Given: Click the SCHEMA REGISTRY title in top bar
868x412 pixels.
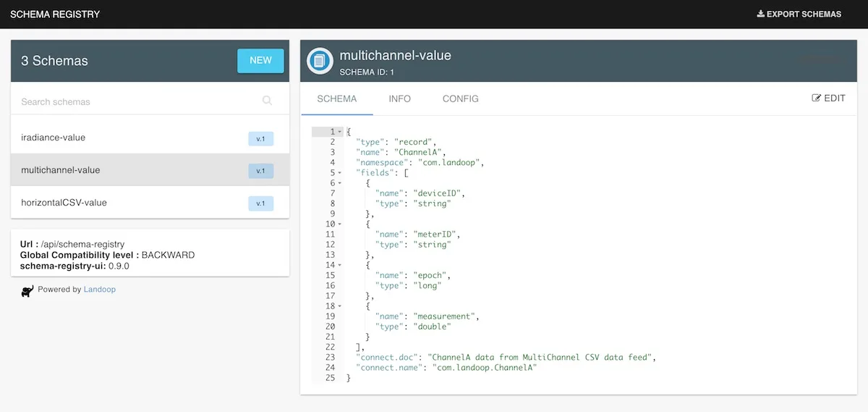Looking at the screenshot, I should pyautogui.click(x=55, y=14).
